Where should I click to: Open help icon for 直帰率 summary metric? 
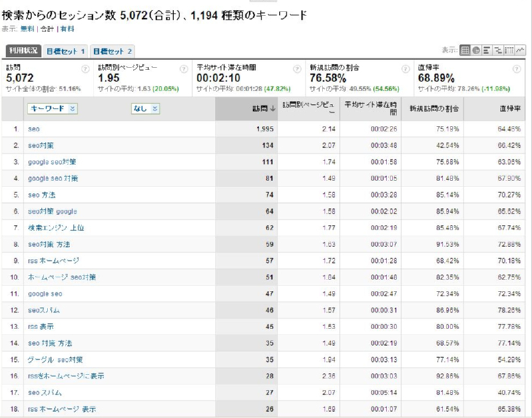516,69
